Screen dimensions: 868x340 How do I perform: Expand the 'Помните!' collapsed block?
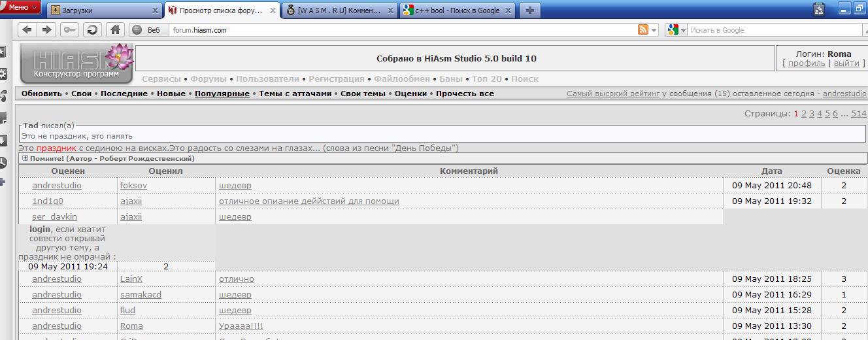click(x=25, y=158)
